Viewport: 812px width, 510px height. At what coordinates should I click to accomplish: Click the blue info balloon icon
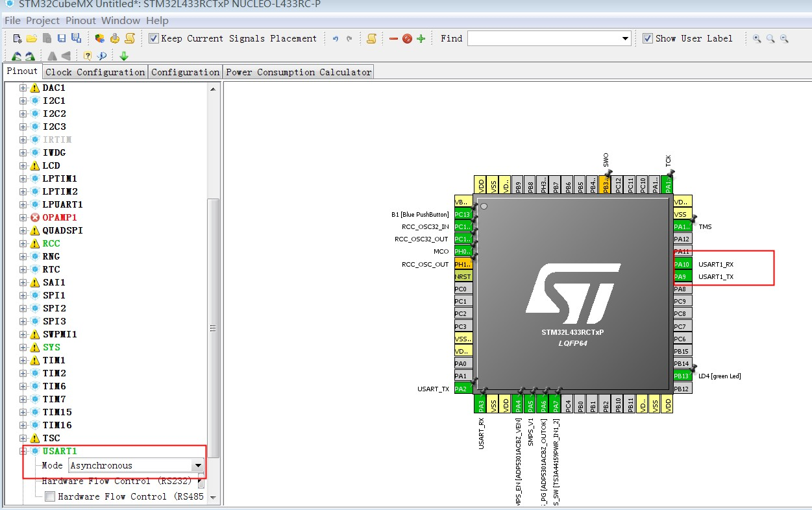[101, 56]
